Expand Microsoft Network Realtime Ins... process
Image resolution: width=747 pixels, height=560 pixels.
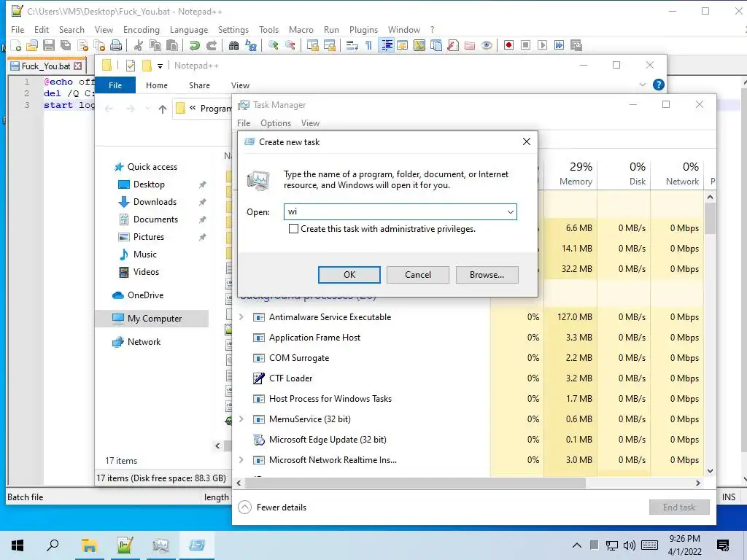(x=241, y=460)
